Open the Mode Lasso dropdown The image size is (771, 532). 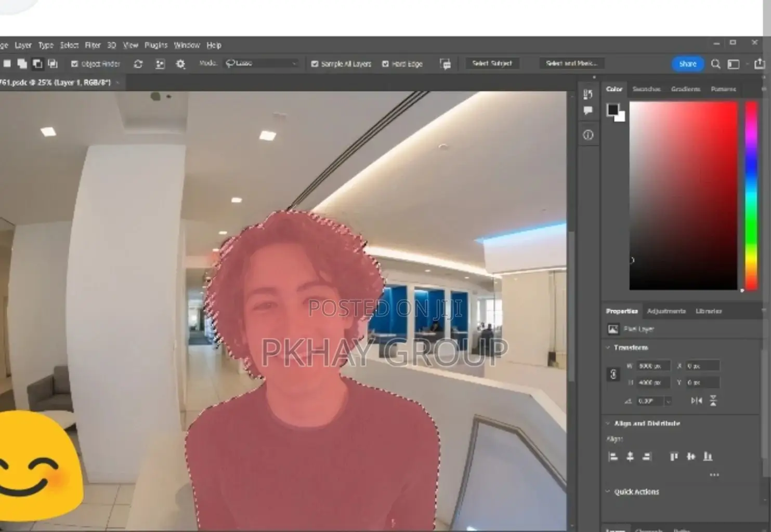[x=261, y=63]
